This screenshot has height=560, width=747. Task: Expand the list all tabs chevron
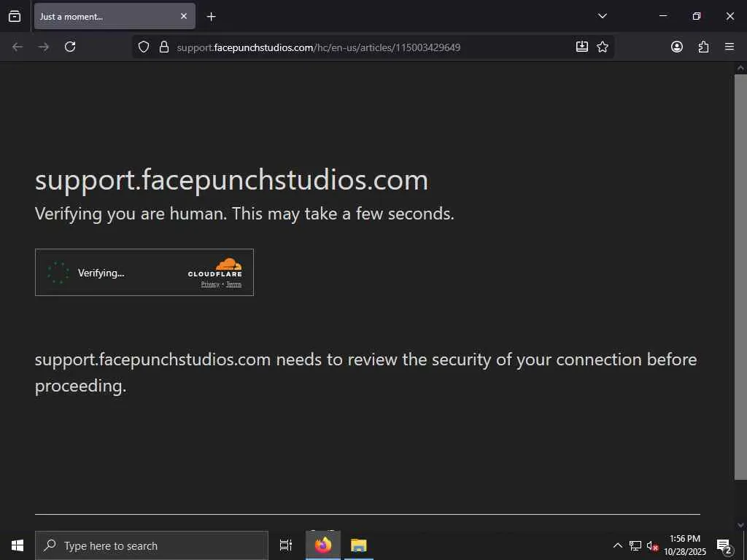(x=602, y=16)
